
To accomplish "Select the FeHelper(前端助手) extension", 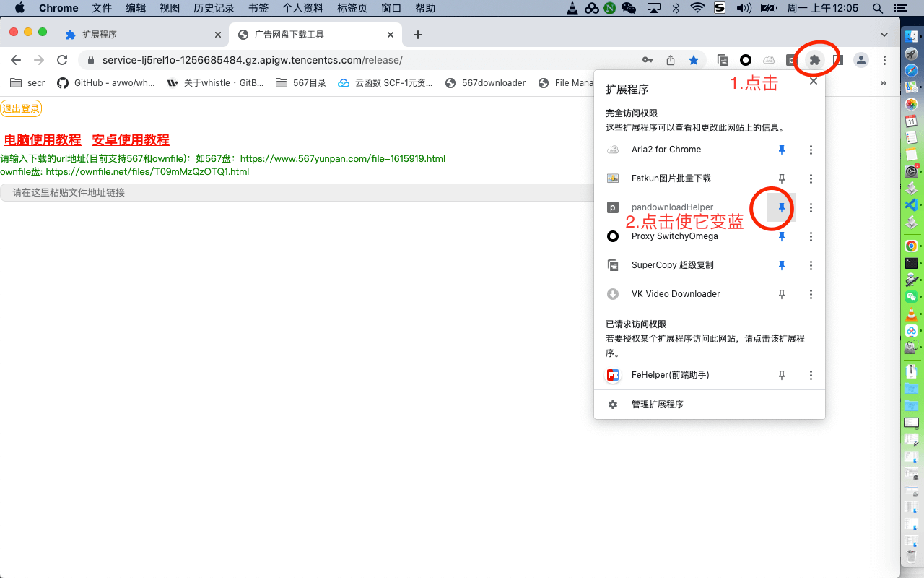I will 681,375.
